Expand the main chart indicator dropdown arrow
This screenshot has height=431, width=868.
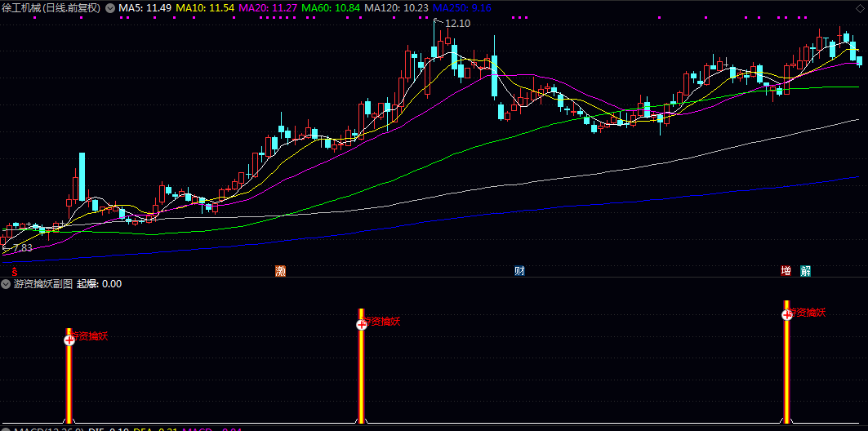coord(110,7)
